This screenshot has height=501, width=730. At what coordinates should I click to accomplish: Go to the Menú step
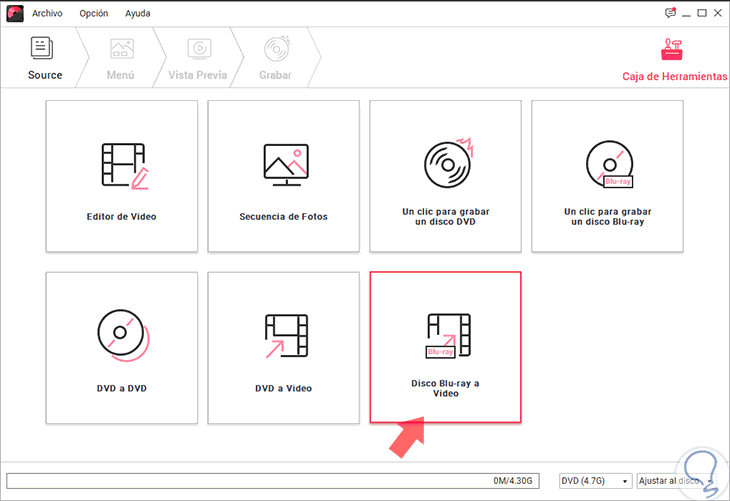121,58
